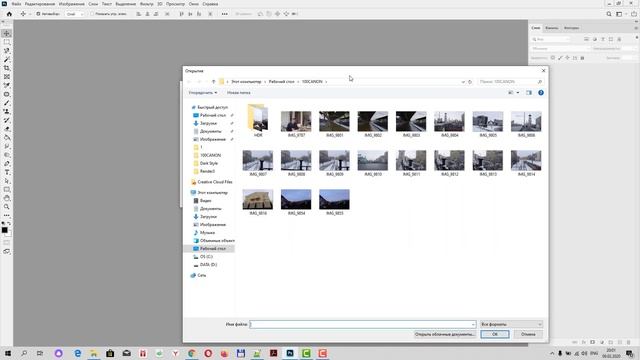This screenshot has width=640, height=360.
Task: Select the Eraser tool
Action: point(7,129)
